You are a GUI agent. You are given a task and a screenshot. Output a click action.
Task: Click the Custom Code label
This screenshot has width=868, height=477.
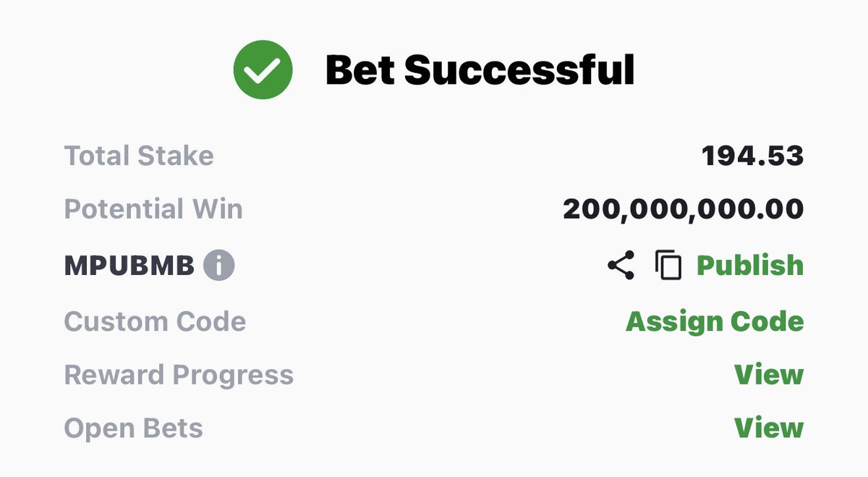point(155,321)
